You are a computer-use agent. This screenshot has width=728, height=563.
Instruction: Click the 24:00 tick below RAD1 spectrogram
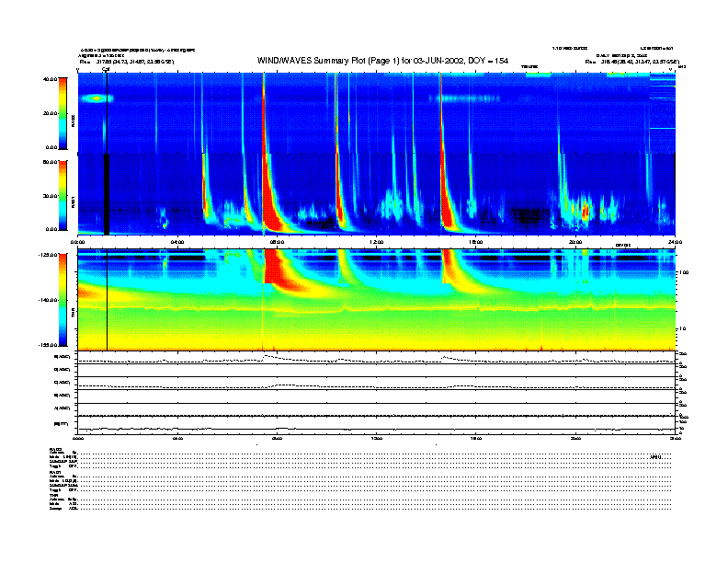(675, 242)
